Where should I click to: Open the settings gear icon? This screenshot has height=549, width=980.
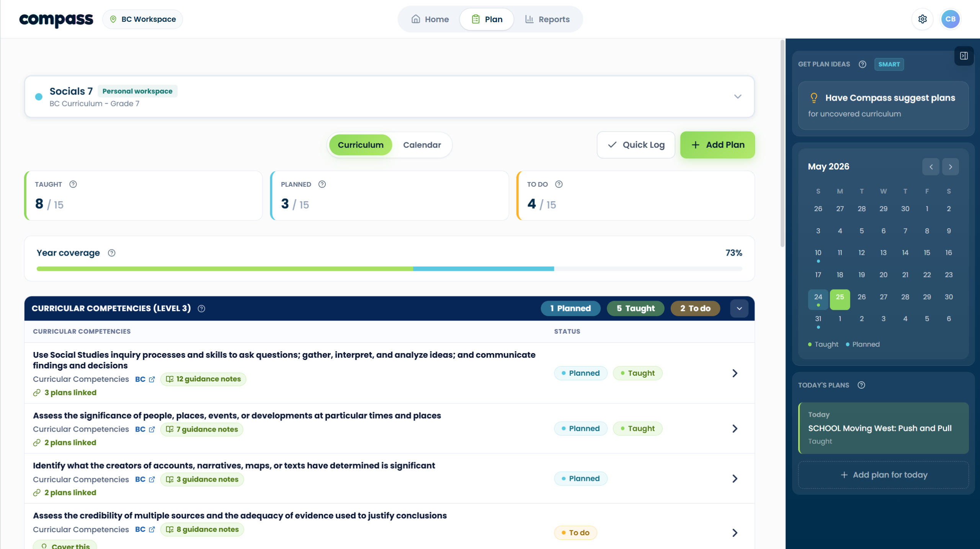coord(923,19)
